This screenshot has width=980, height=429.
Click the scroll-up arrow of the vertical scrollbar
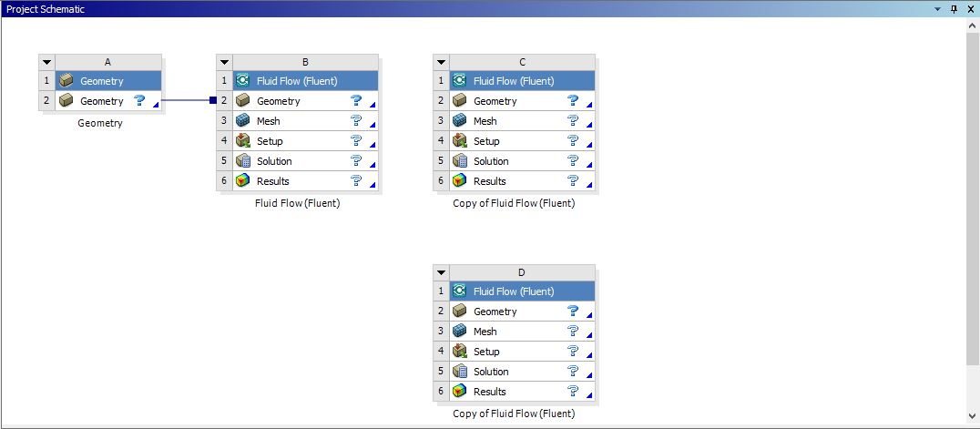[x=972, y=26]
